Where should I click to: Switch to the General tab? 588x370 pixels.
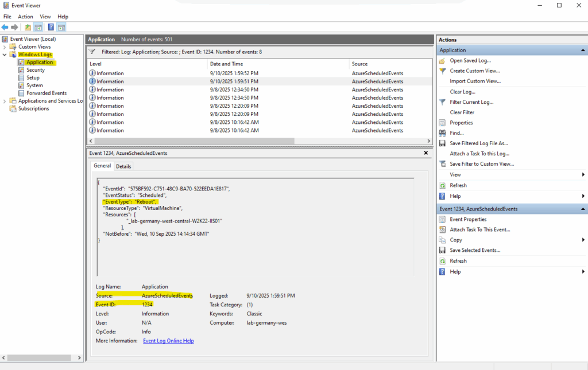(102, 166)
